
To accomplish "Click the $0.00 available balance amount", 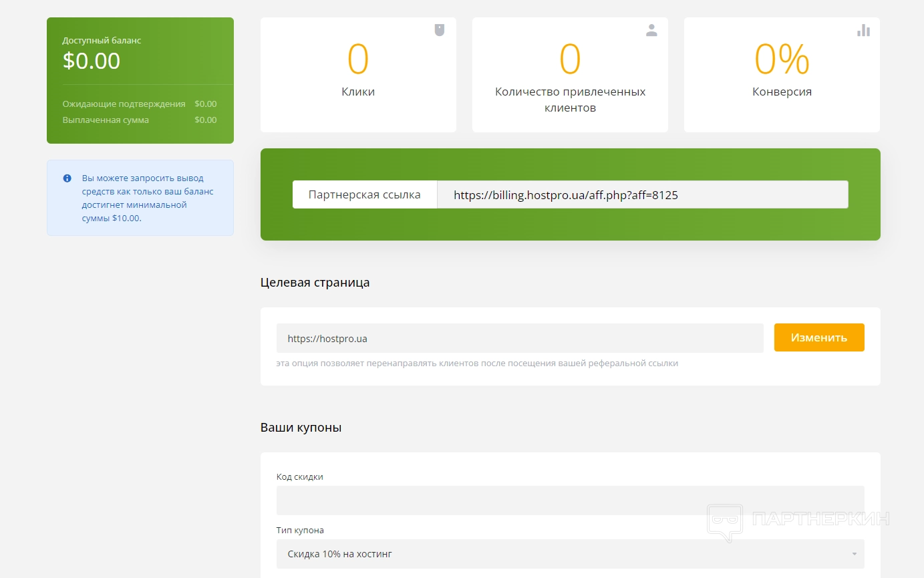I will tap(92, 61).
